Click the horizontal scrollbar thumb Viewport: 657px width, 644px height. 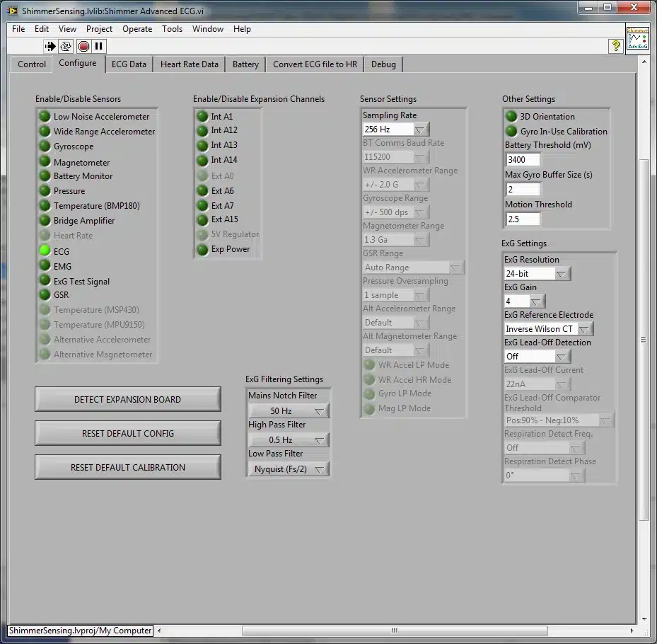click(x=395, y=631)
